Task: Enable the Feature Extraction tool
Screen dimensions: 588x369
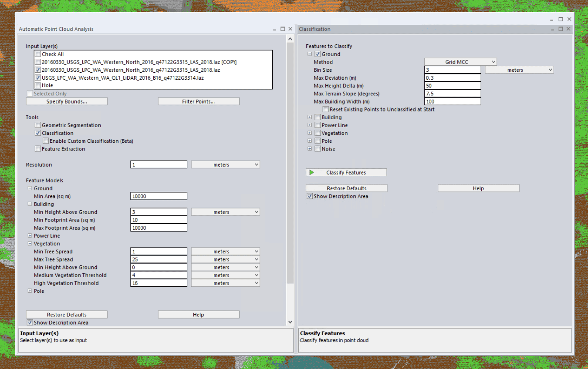Action: tap(38, 149)
